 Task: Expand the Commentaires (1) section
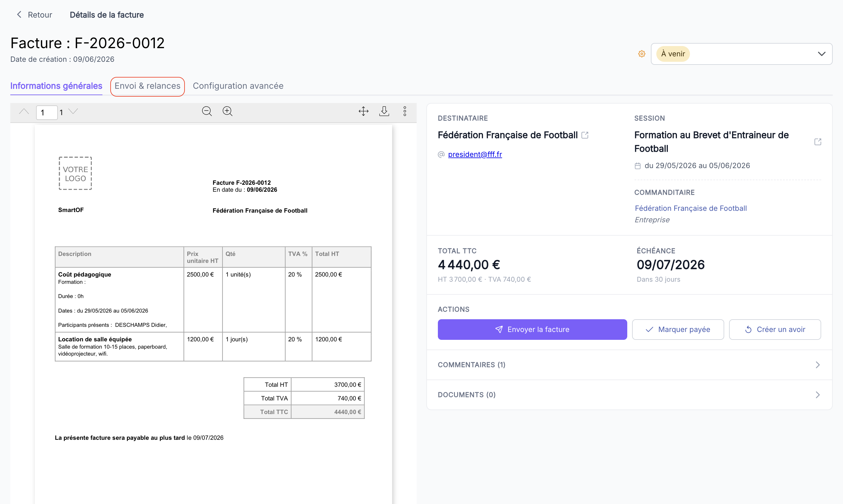coord(629,365)
